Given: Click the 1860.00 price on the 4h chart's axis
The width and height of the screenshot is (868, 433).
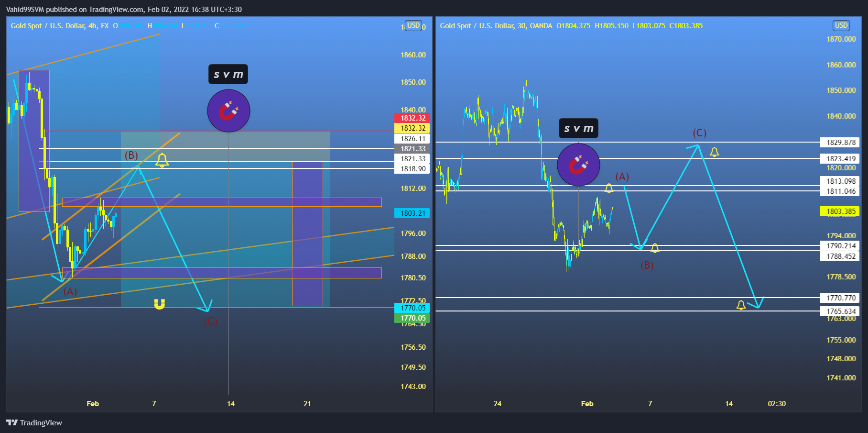Looking at the screenshot, I should (413, 55).
